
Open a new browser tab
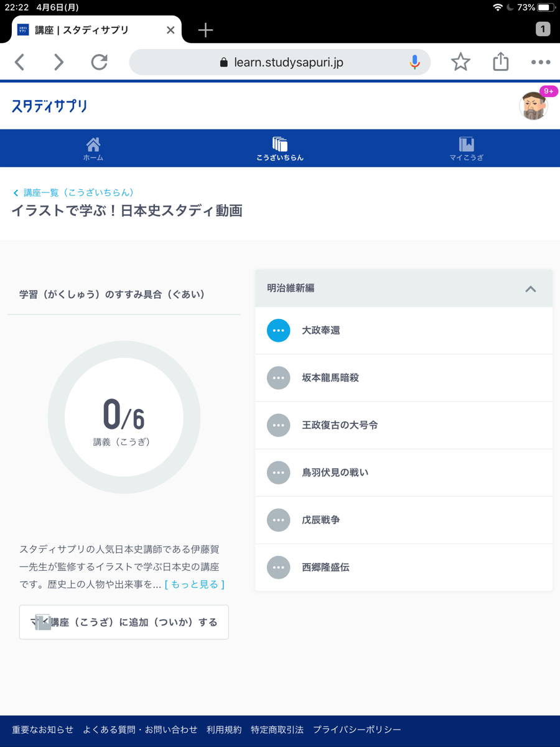click(x=205, y=30)
